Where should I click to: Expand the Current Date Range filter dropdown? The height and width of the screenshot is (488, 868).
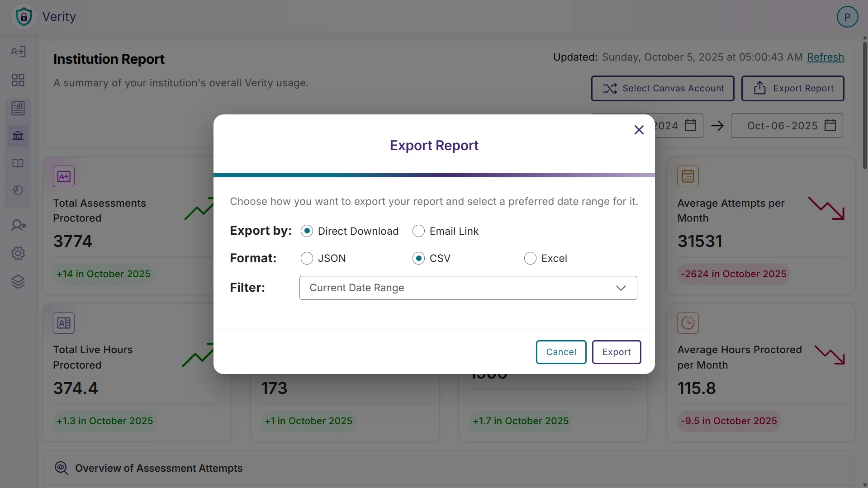click(468, 288)
